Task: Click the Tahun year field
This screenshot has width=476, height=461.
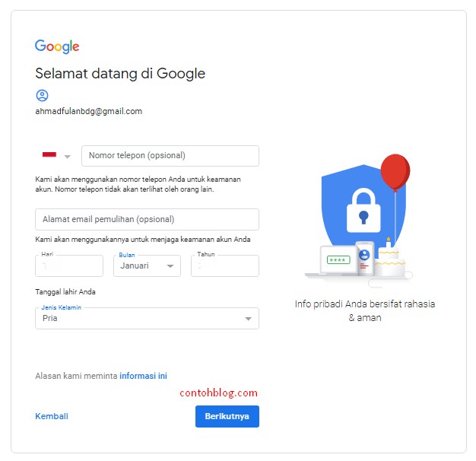Action: point(225,266)
